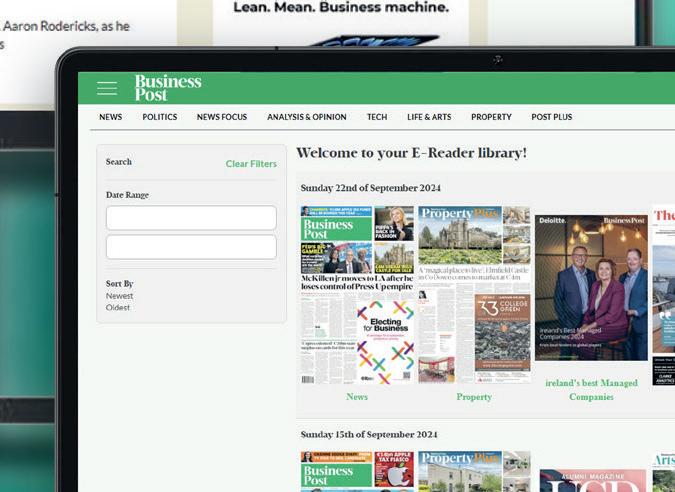Image resolution: width=675 pixels, height=492 pixels.
Task: Click the Search label in filter panel
Action: pyautogui.click(x=119, y=162)
